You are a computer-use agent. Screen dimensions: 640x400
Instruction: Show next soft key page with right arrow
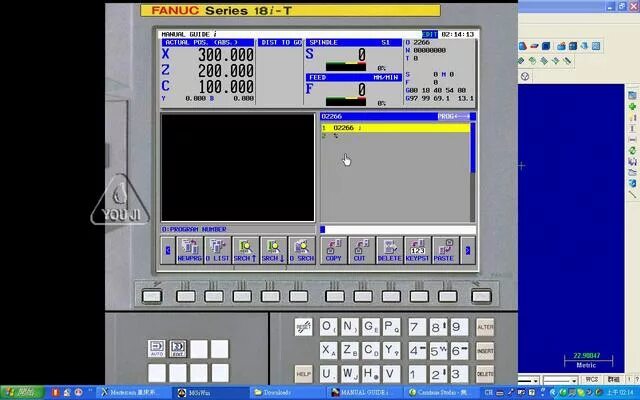pyautogui.click(x=468, y=250)
